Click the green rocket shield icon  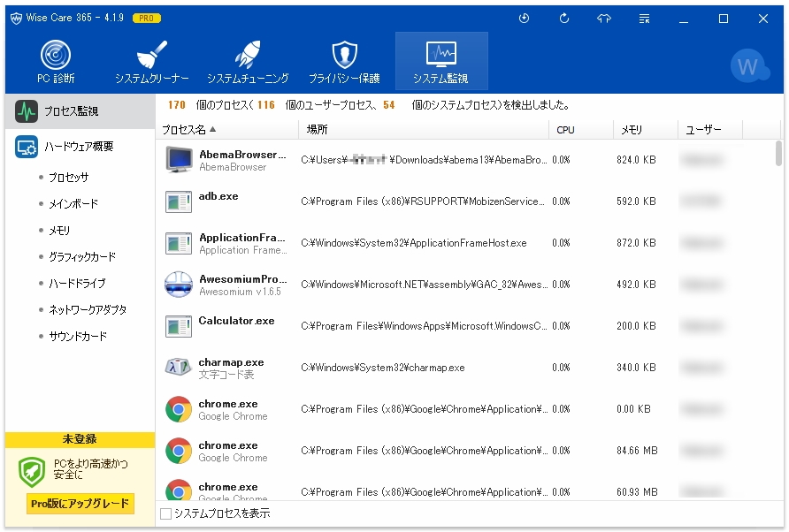coord(32,472)
